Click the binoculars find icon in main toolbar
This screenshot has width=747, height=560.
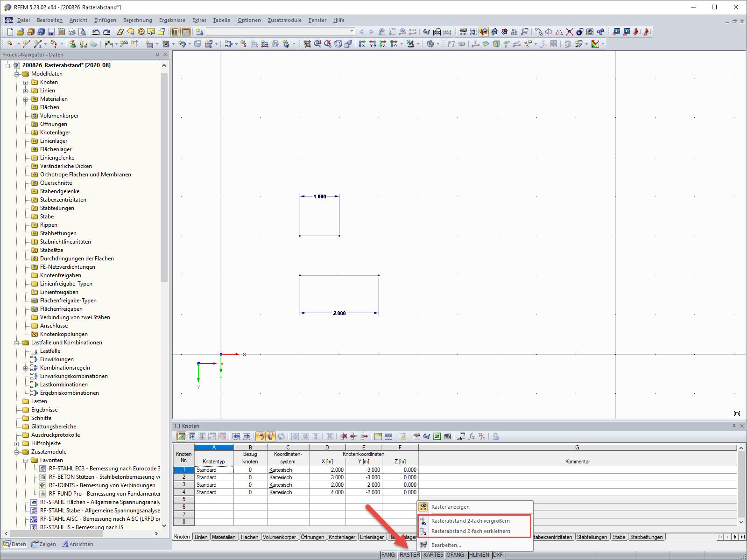[427, 32]
